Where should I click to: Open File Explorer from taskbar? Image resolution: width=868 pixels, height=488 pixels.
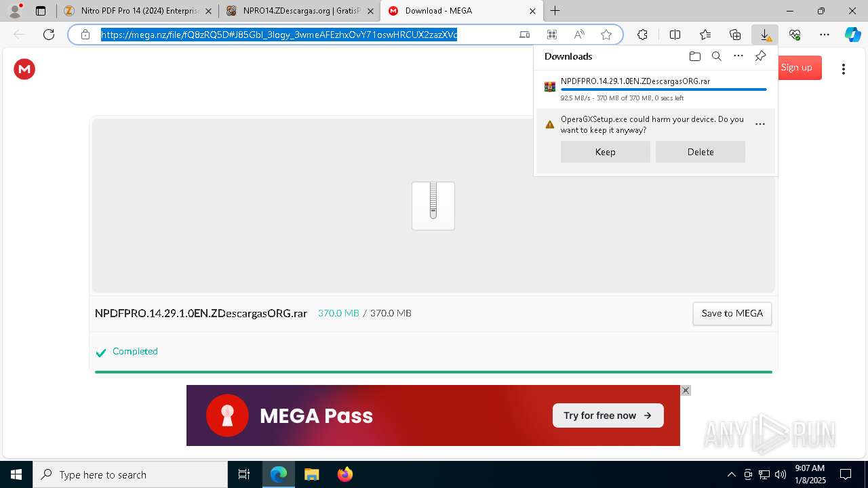[x=311, y=474]
